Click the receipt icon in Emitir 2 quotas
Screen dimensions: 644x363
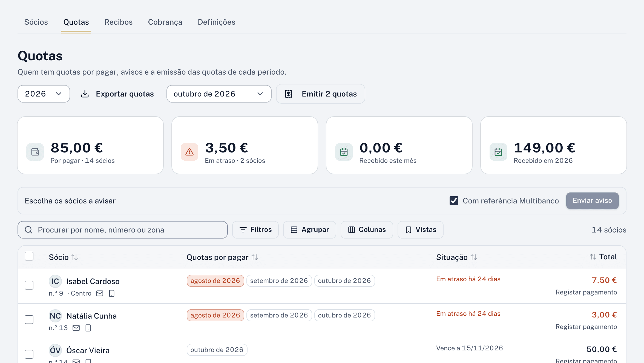click(289, 94)
